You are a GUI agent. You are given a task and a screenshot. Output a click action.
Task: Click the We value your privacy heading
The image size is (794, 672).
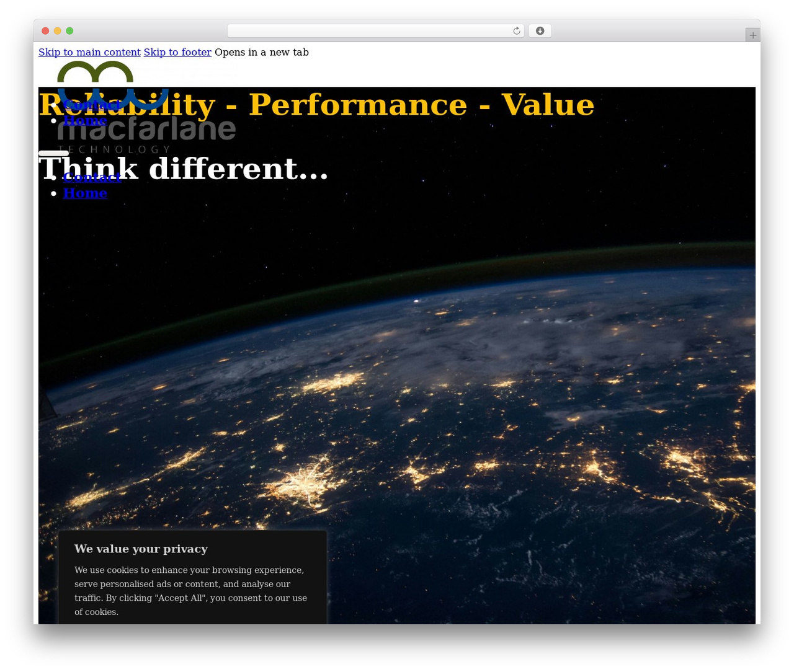141,549
